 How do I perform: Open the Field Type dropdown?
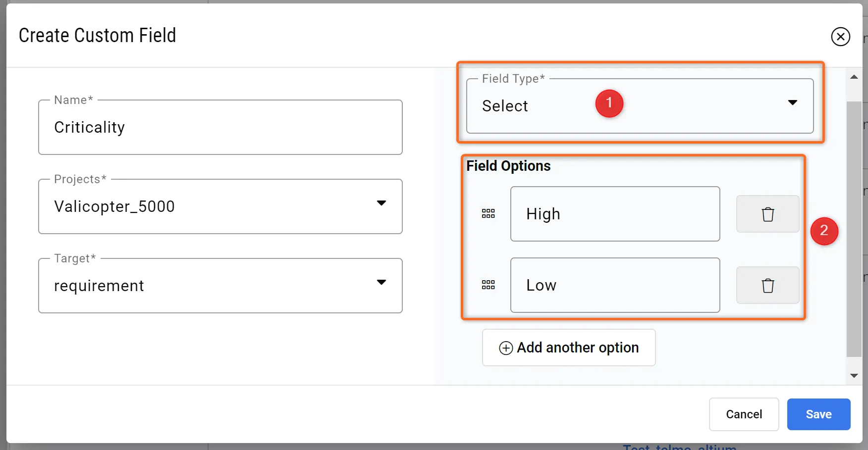pyautogui.click(x=792, y=103)
